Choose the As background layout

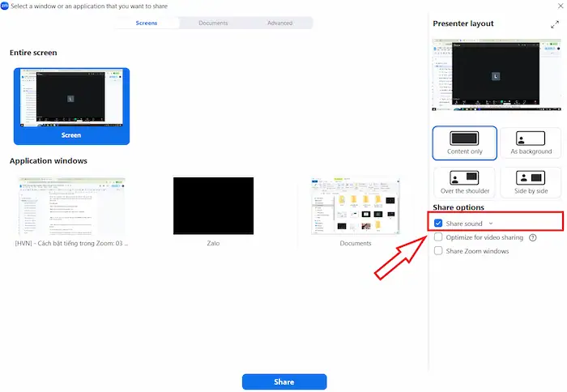point(531,142)
